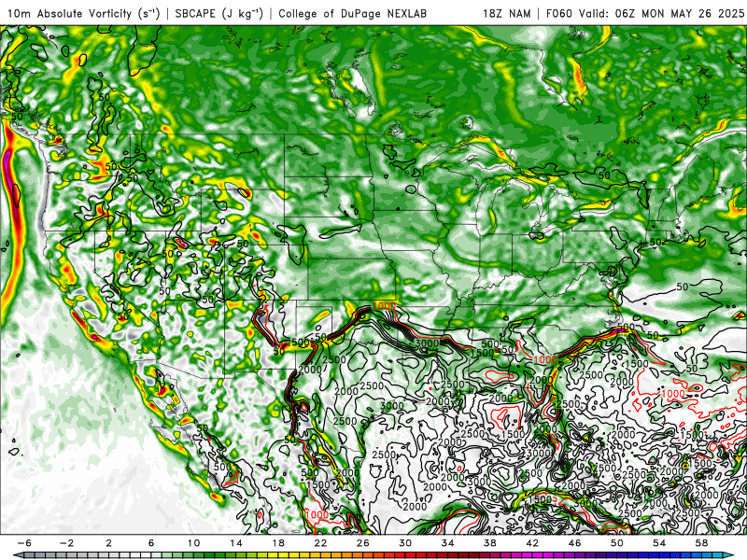747x560 pixels.
Task: Click the left arrow end of the color bar
Action: 18,555
